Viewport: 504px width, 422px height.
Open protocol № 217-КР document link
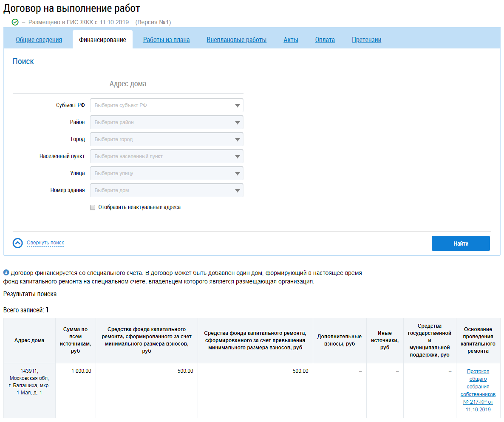click(478, 390)
